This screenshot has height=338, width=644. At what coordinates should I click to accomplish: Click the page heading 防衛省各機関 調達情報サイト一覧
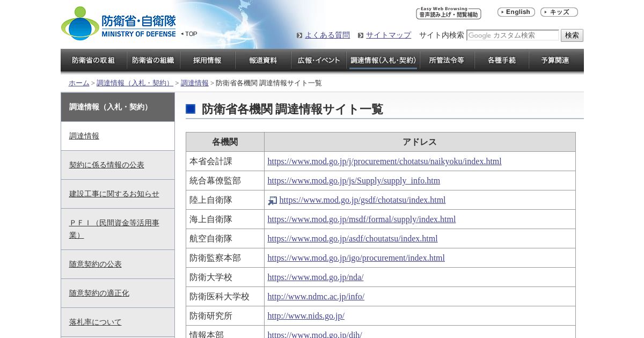292,109
